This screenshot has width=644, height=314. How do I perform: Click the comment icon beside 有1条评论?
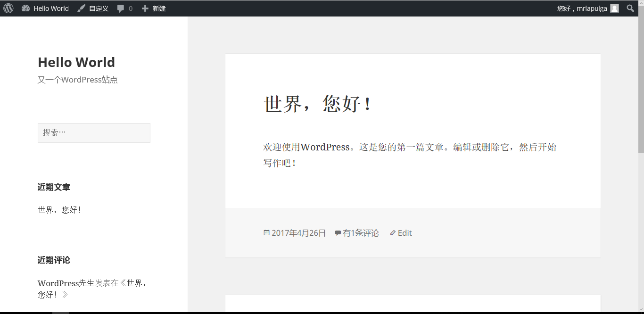pos(338,233)
